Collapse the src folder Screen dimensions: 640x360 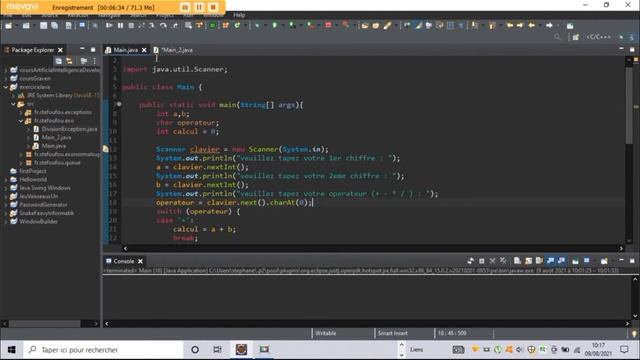(13, 104)
